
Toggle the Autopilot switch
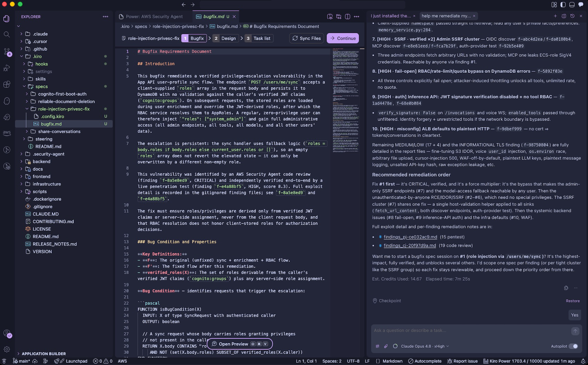coord(573,346)
